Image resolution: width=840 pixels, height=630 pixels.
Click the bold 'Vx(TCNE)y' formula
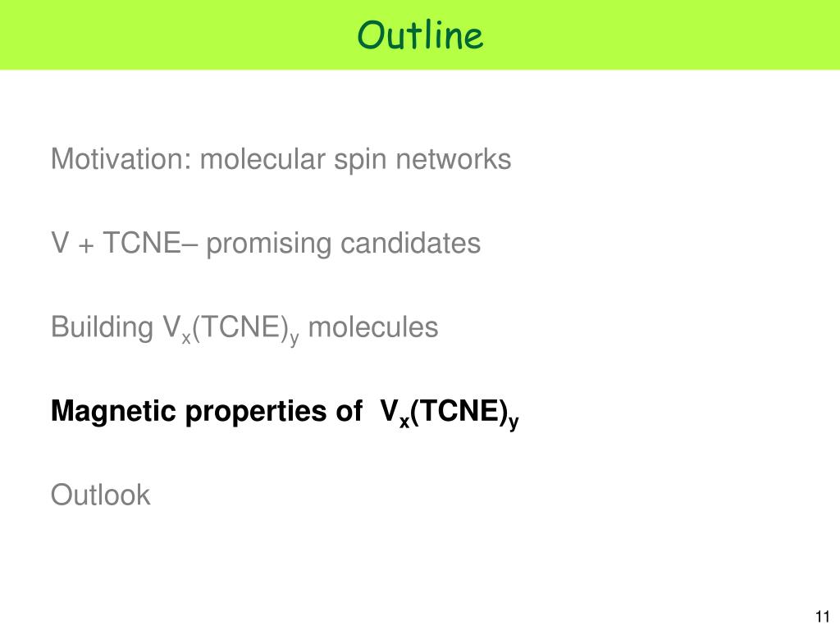[x=450, y=413]
